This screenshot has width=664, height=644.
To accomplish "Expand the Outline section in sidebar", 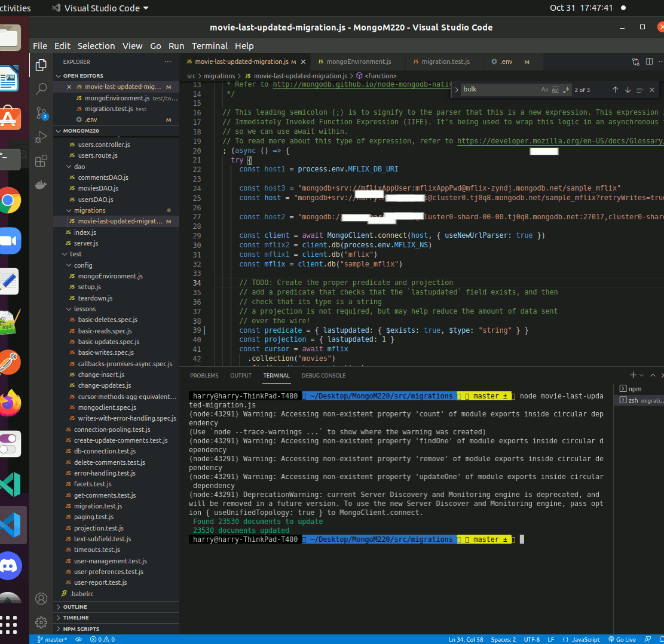I will 75,607.
